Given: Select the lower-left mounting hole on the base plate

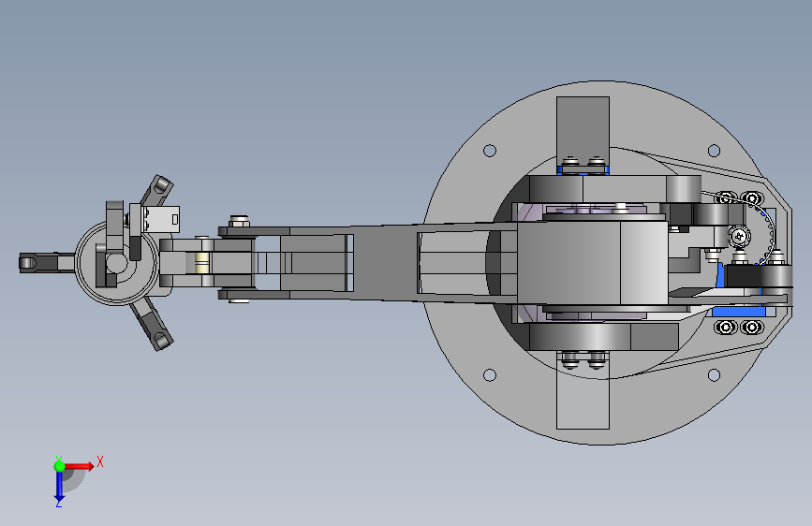Looking at the screenshot, I should point(490,374).
